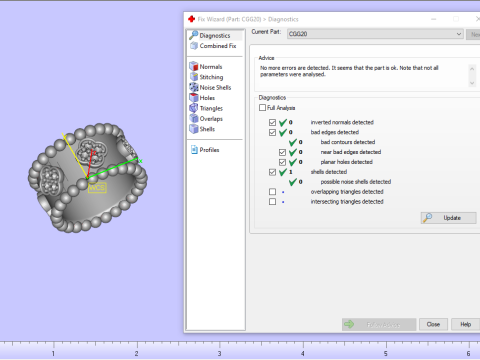Click the green check next to bad contours
480x360 pixels.
(x=293, y=142)
